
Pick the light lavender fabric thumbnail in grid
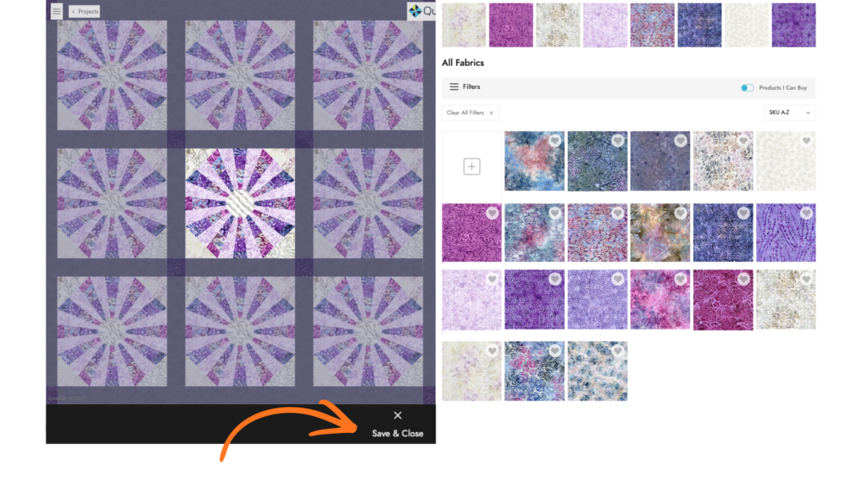(x=471, y=300)
